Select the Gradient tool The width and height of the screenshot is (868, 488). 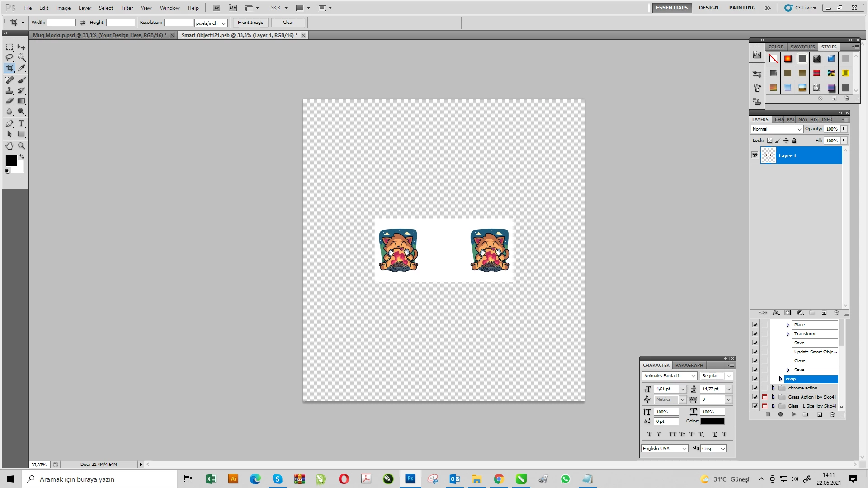click(21, 101)
